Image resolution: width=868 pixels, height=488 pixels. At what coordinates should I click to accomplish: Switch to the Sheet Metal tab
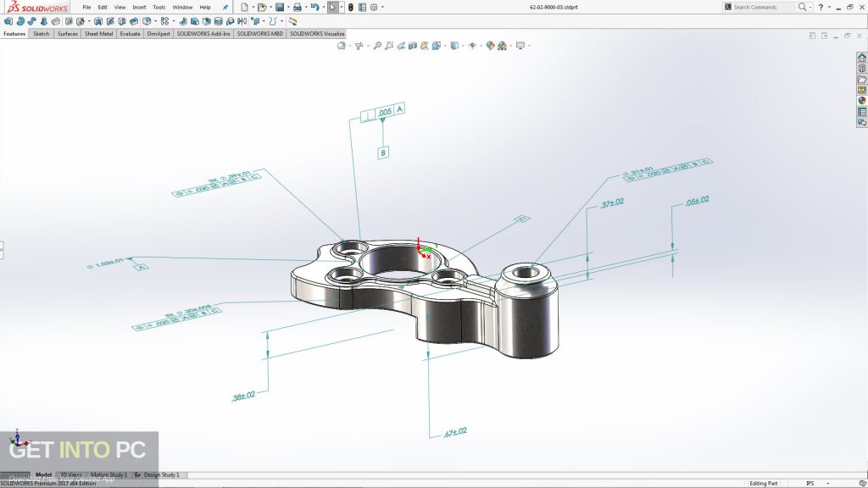(98, 34)
